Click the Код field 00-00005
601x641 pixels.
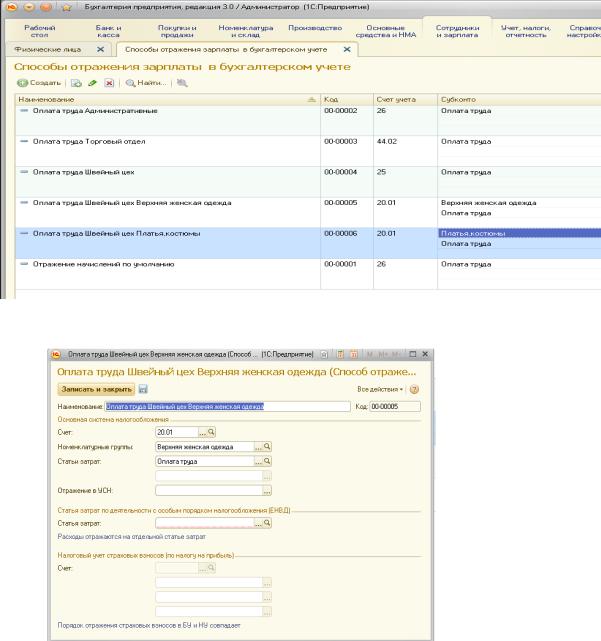pyautogui.click(x=395, y=406)
